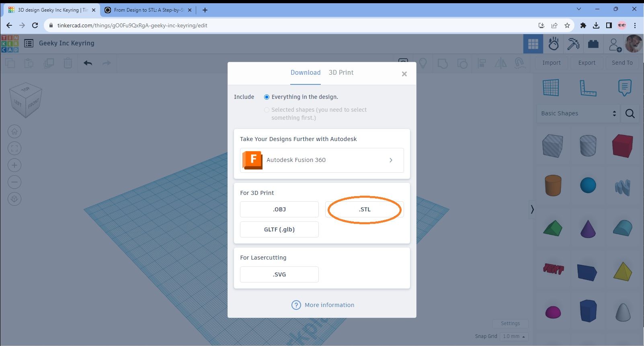Click the .OBJ export button
Screen dimensions: 644x346
click(279, 209)
